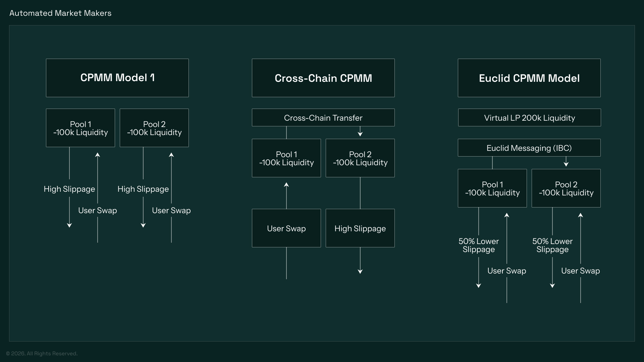644x362 pixels.
Task: Select the Euclid Messaging (IBC) box
Action: 529,148
